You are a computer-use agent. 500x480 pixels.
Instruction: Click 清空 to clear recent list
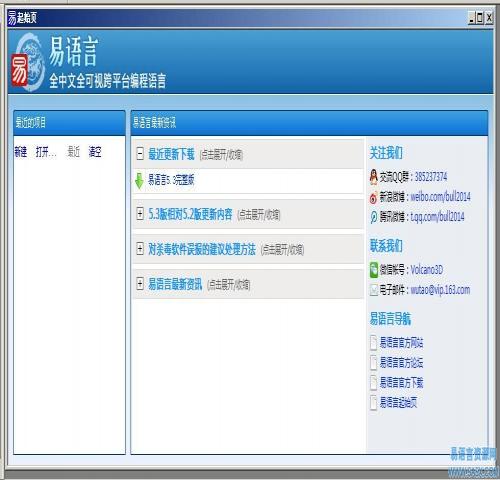point(95,152)
